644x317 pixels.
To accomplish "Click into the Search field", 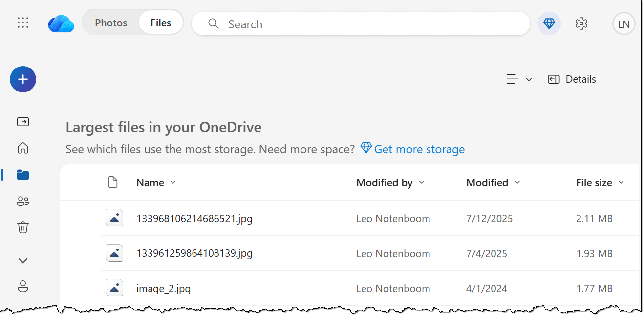I will pos(361,24).
